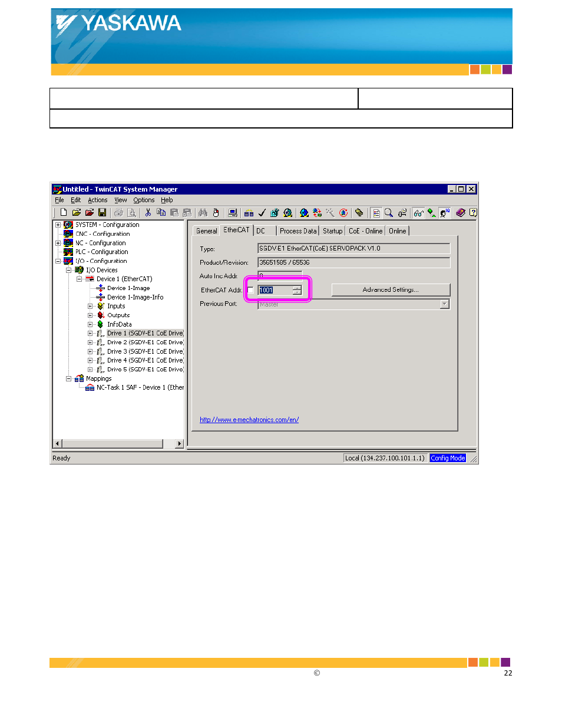Expand Drive 5 tree node
This screenshot has height=728, width=562.
click(x=90, y=370)
